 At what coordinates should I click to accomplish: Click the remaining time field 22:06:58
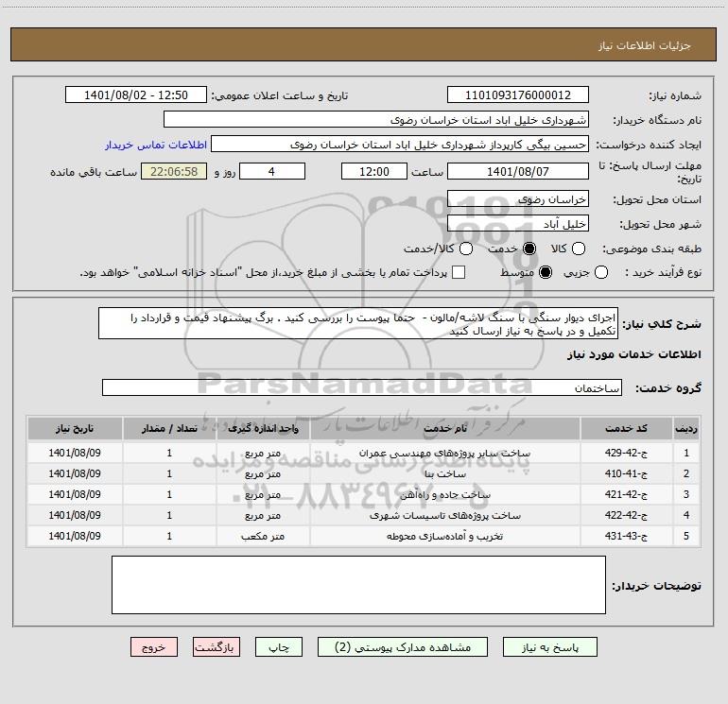(174, 171)
